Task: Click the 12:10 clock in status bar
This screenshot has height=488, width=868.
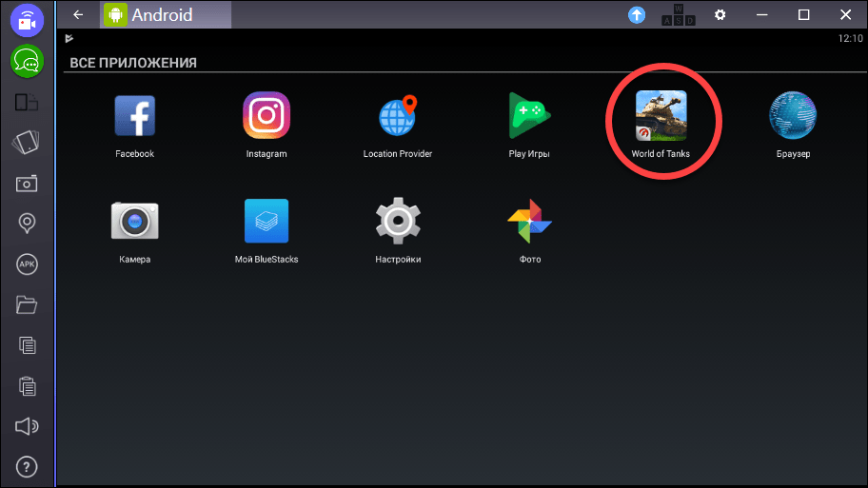Action: point(850,38)
